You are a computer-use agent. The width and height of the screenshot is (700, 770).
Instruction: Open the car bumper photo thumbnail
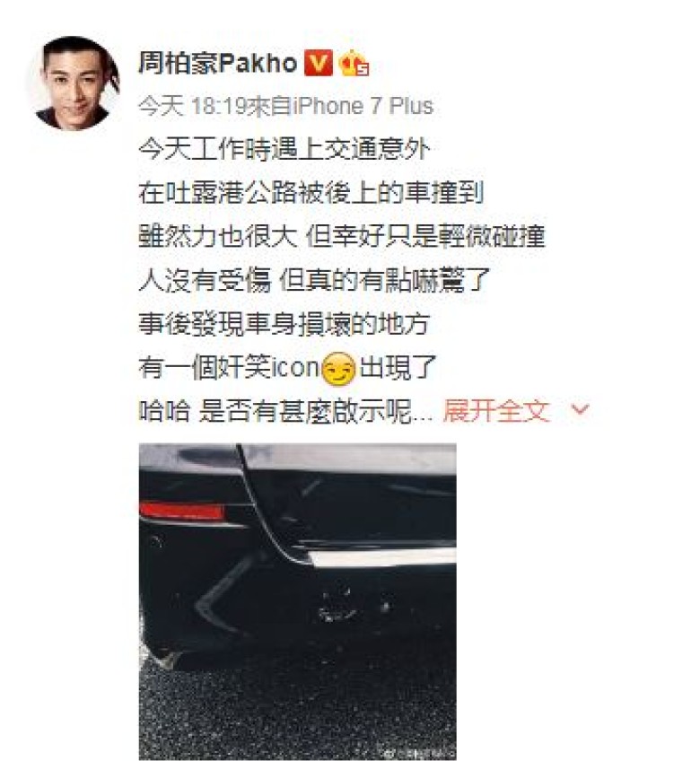pyautogui.click(x=298, y=601)
